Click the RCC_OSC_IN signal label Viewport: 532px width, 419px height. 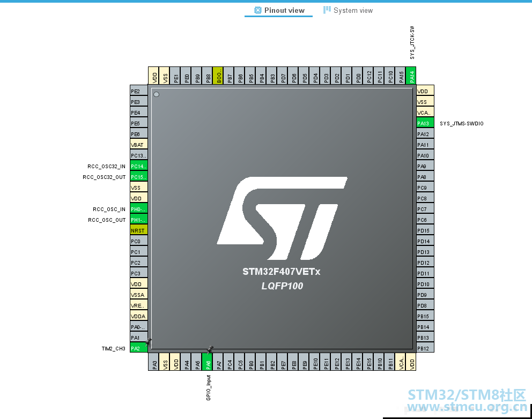(x=109, y=209)
